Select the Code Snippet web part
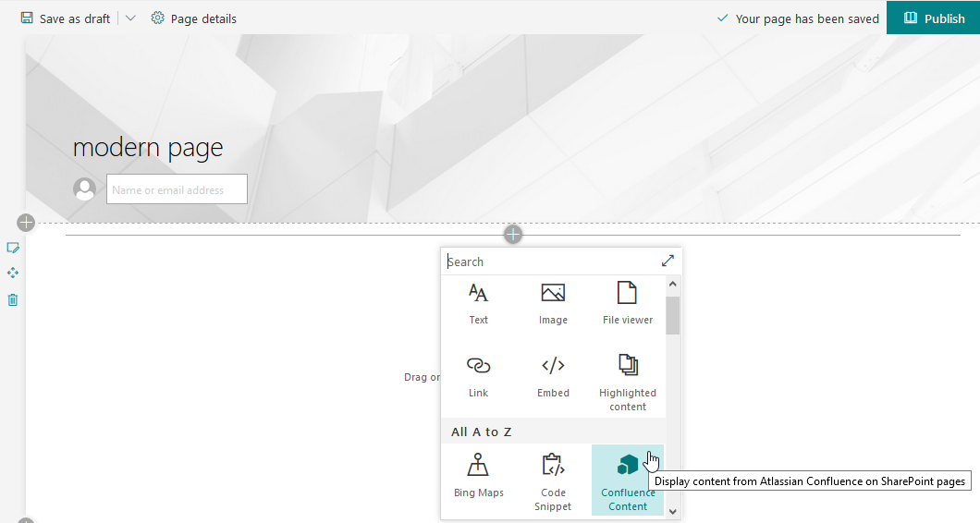 click(x=553, y=480)
